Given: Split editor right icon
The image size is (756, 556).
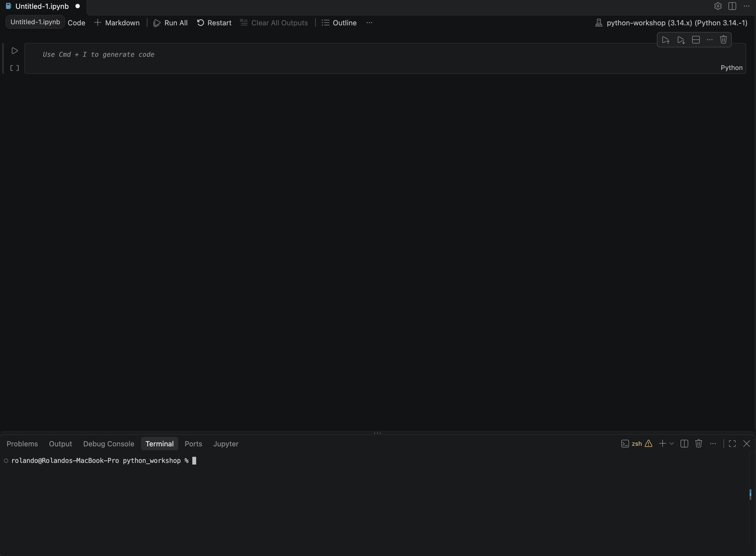Looking at the screenshot, I should point(732,6).
